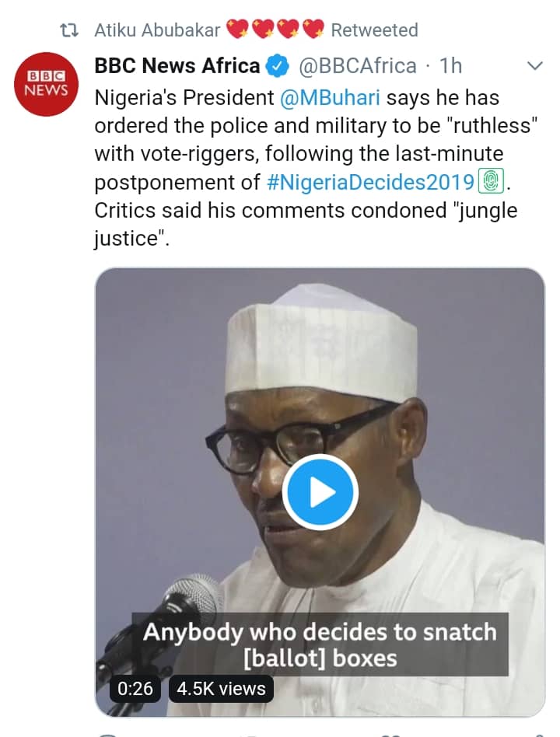Click the heart emojis beside Atiku Abubakar

coord(275,30)
